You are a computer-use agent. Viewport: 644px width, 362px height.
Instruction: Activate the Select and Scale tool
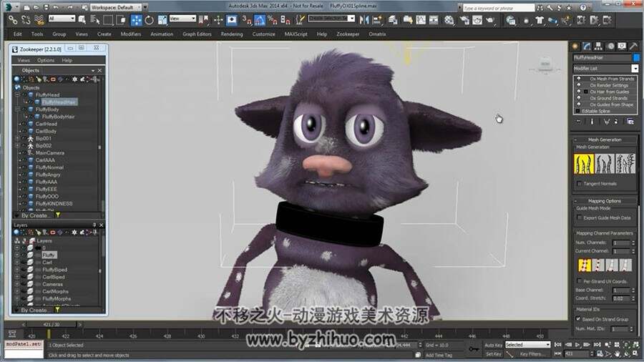[162, 19]
